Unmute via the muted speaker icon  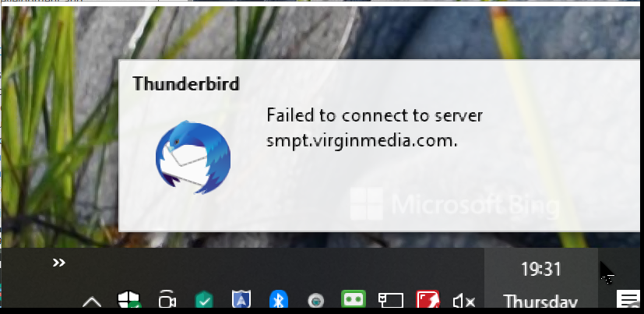(464, 302)
